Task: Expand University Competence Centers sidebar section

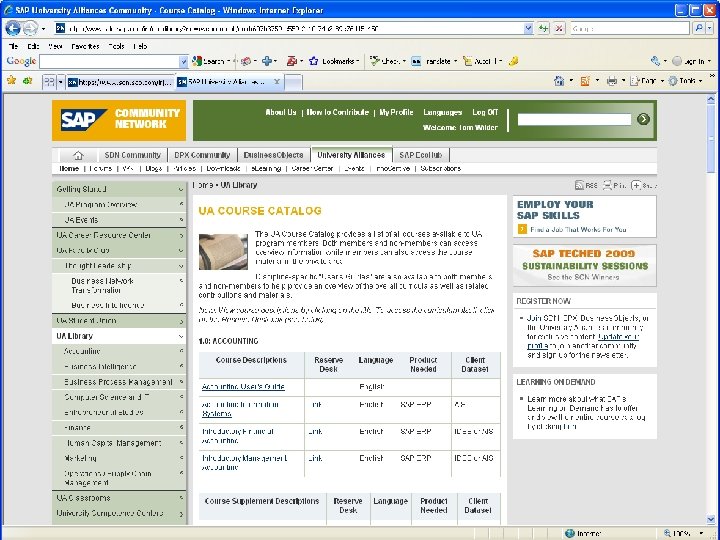Action: [x=180, y=513]
